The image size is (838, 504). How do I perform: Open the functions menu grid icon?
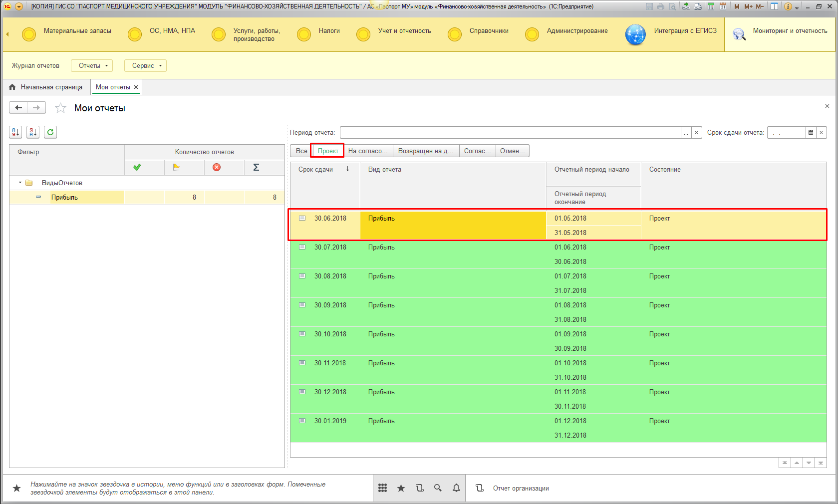tap(382, 488)
